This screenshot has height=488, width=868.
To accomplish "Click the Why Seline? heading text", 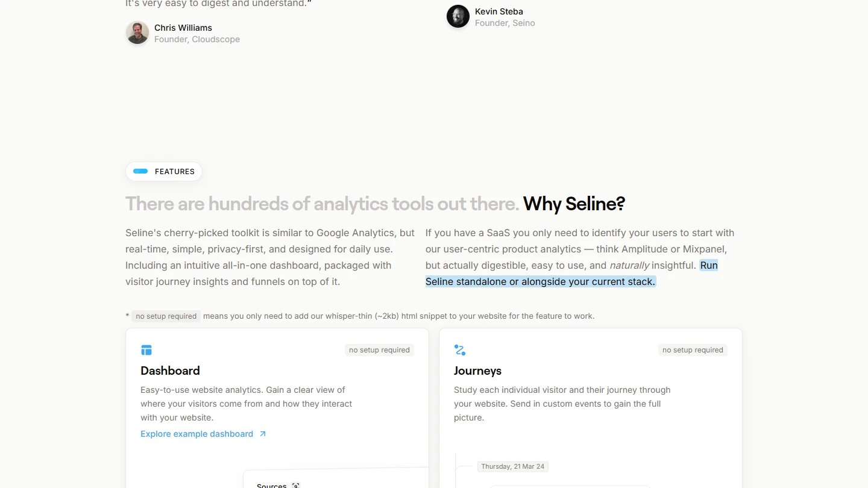I will pyautogui.click(x=574, y=204).
